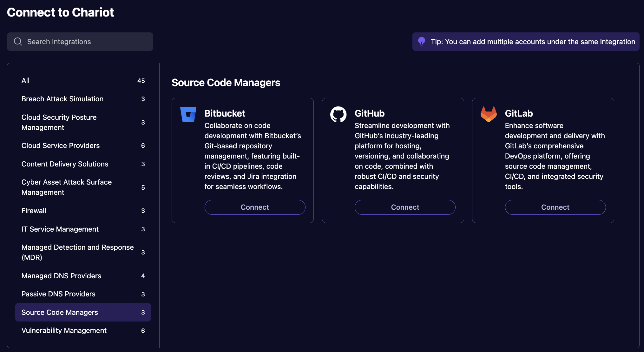Open Content Delivery Solutions category
The image size is (644, 352).
tap(83, 164)
